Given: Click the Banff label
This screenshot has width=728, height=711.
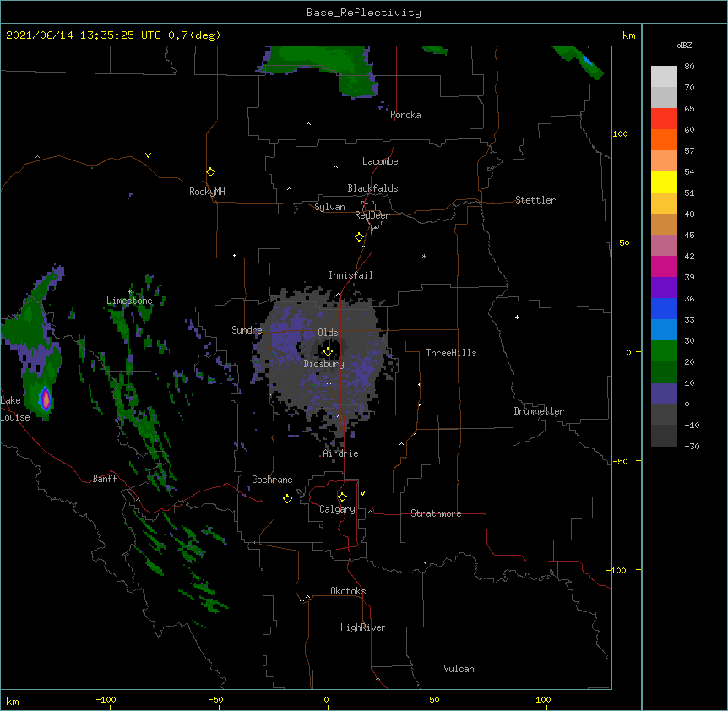Looking at the screenshot, I should [105, 479].
